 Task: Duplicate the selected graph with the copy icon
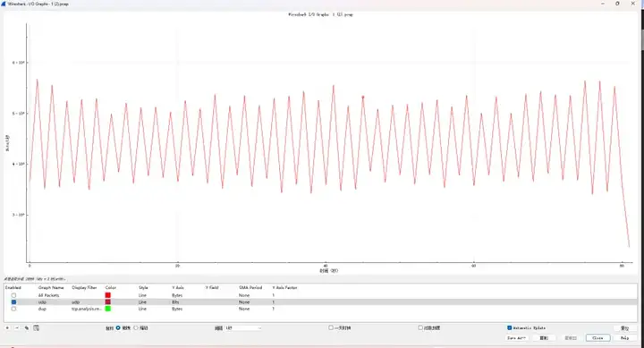pos(27,327)
